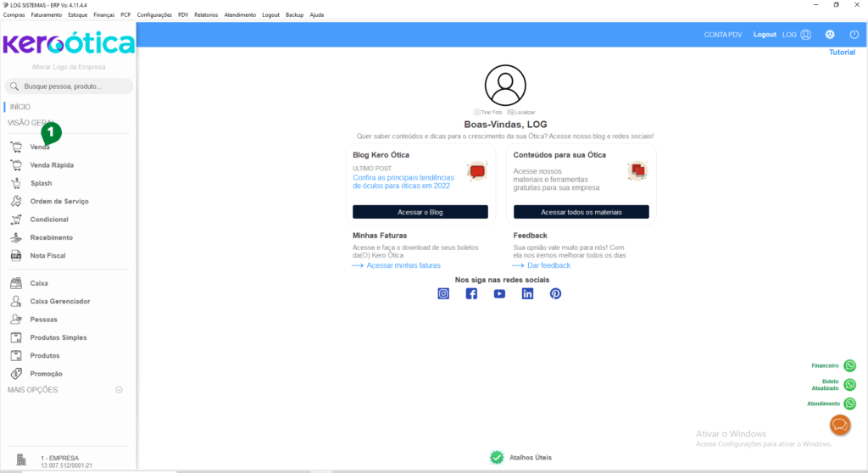Focus the Busque pessoa, produto search field
This screenshot has height=473, width=868.
(x=69, y=86)
